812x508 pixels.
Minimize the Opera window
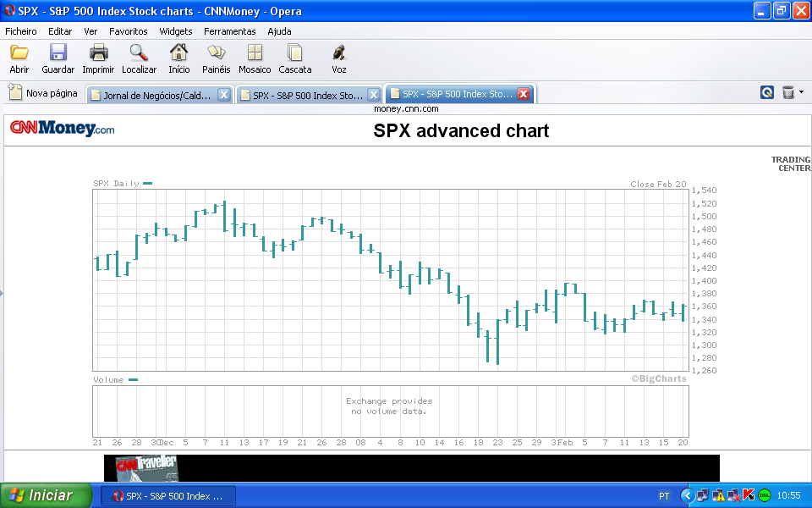pyautogui.click(x=762, y=11)
